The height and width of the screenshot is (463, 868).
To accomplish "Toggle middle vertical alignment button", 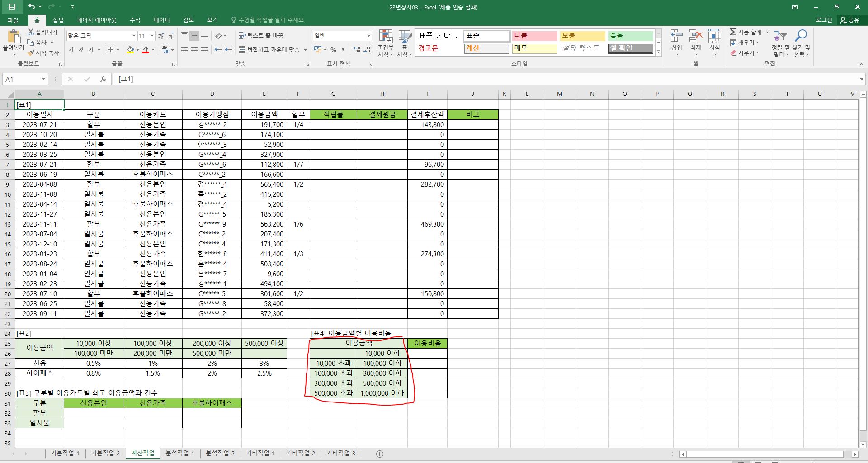I will coord(194,36).
